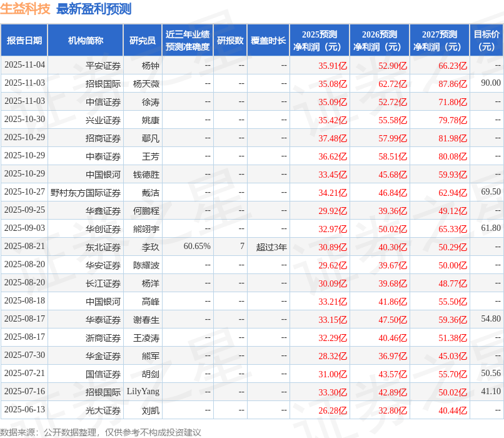The image size is (504, 438).
Task: Click the 目标价 column header
Action: tap(486, 41)
